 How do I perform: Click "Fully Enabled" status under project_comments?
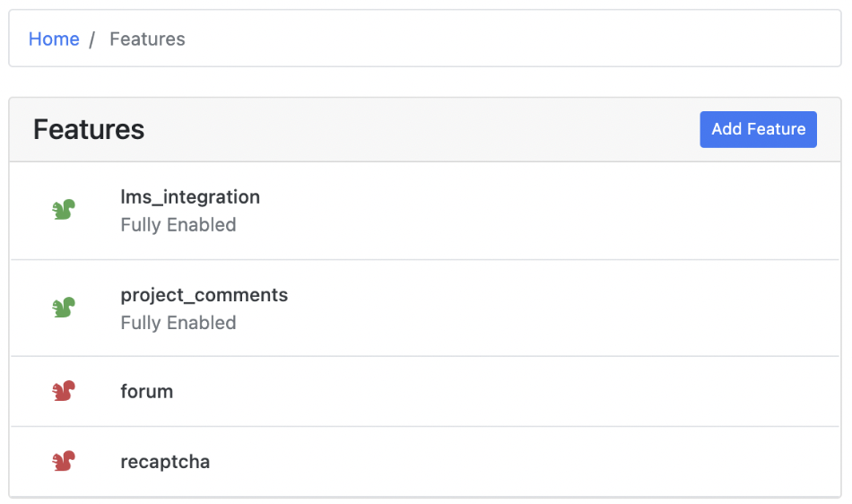(x=178, y=323)
